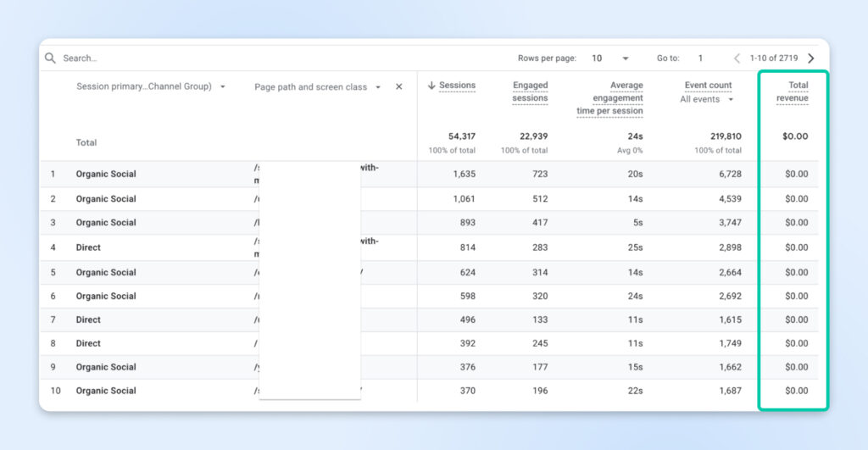This screenshot has width=868, height=450.
Task: Go to next page arrow
Action: [x=811, y=58]
